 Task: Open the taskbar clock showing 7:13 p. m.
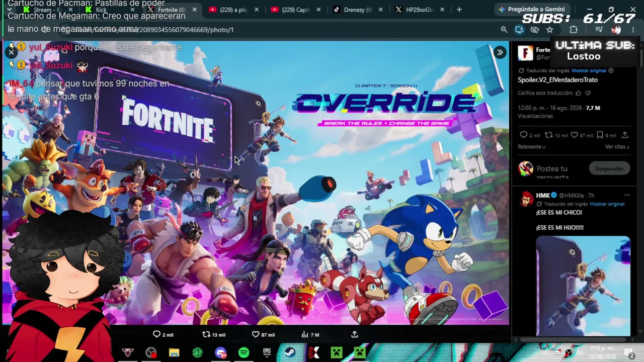coord(603,353)
